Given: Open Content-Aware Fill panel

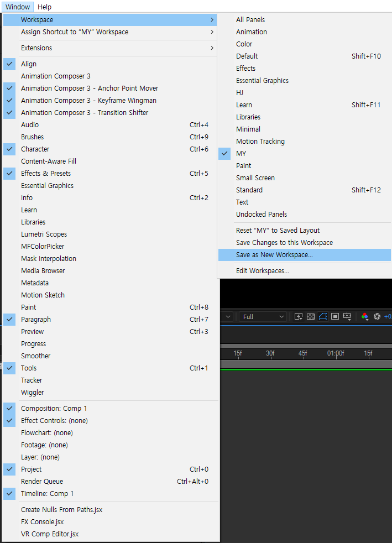Looking at the screenshot, I should (110, 161).
